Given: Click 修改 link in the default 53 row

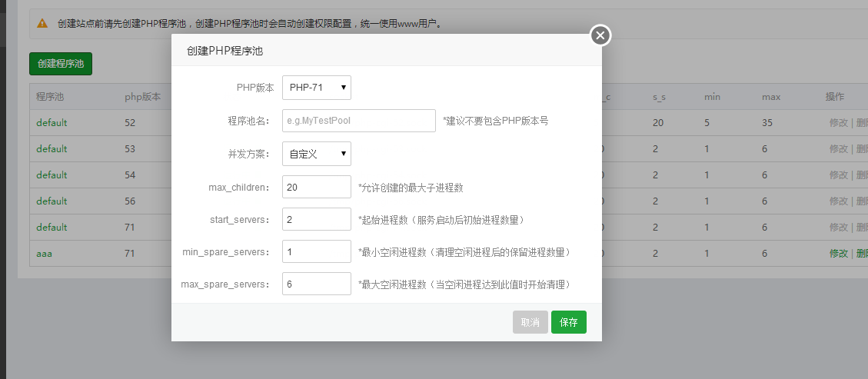Looking at the screenshot, I should 838,149.
